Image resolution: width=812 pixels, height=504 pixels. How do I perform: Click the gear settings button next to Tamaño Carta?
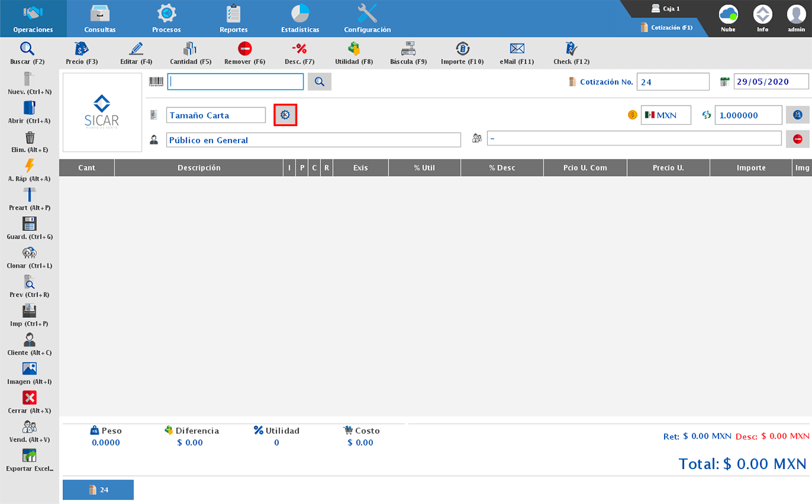[x=285, y=116]
